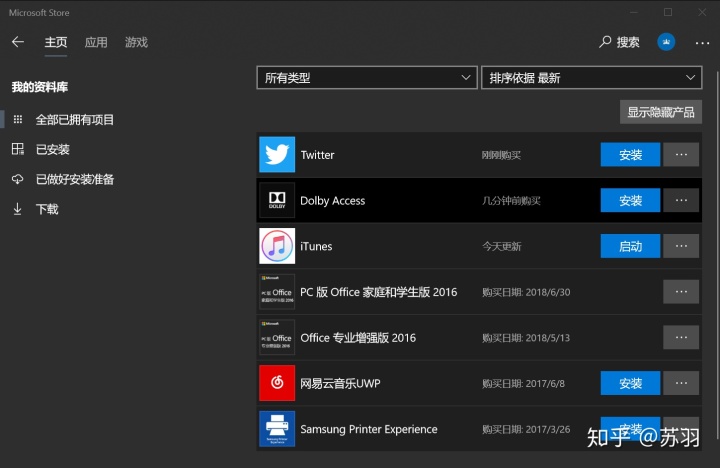Click the grid icon beside 全部已拥有项目
720x468 pixels.
[x=18, y=119]
